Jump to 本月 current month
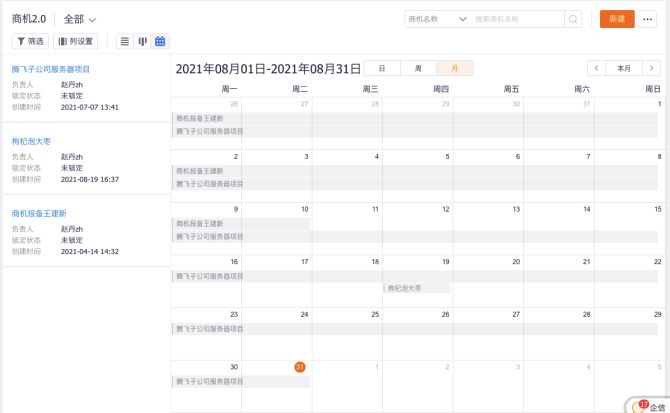The height and width of the screenshot is (413, 670). tap(624, 68)
